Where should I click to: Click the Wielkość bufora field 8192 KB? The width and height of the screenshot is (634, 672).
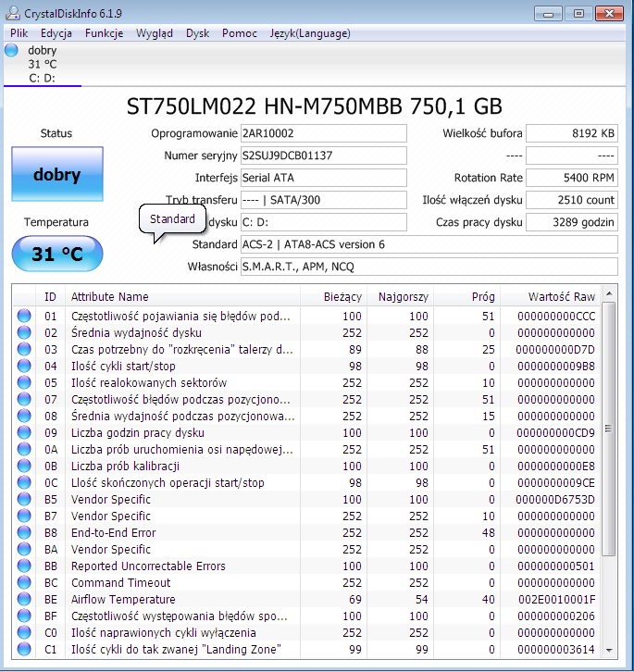[572, 133]
